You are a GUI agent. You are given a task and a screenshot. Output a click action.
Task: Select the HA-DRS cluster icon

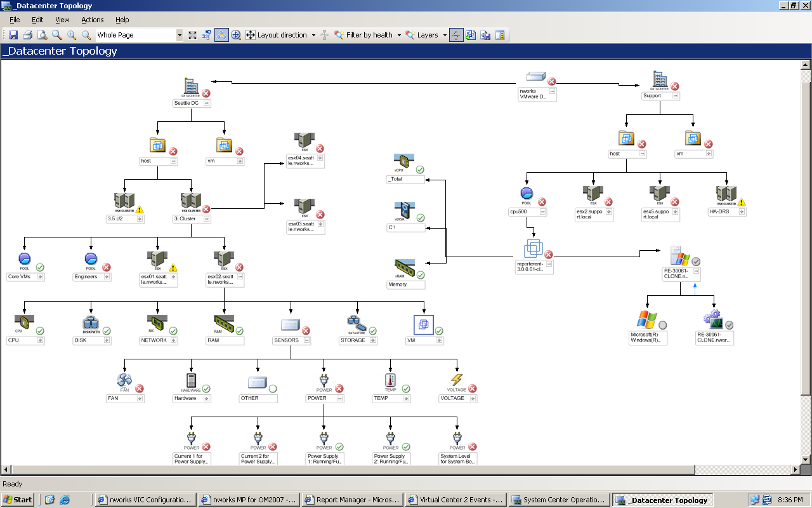(726, 196)
